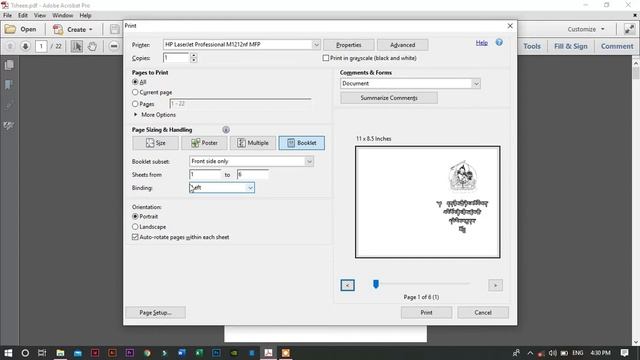
Task: Switch to the Comment tab
Action: [617, 46]
